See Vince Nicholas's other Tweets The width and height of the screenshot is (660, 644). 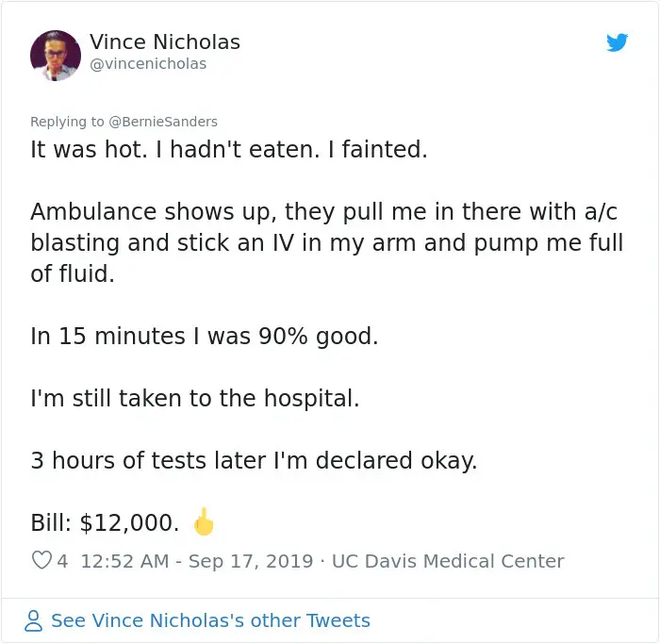(x=210, y=620)
